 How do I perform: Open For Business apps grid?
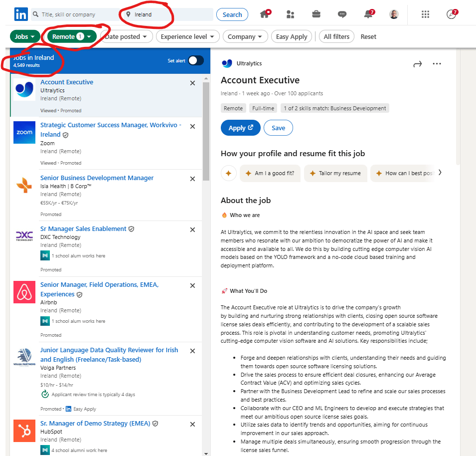(x=425, y=14)
